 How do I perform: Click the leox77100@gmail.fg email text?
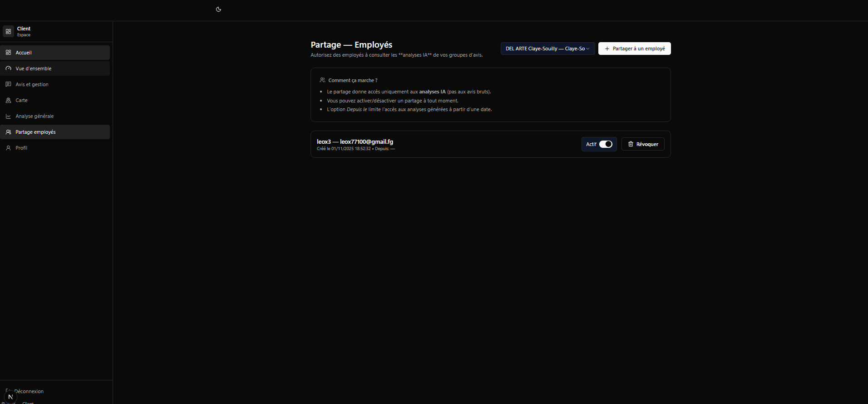click(366, 142)
